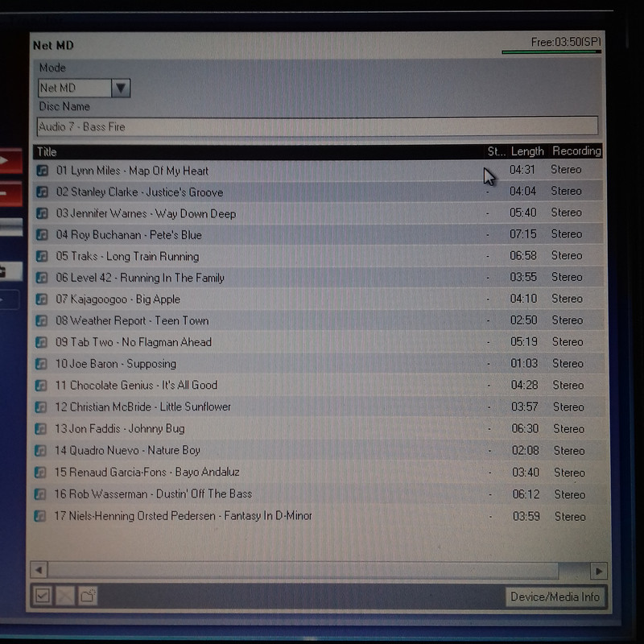The image size is (644, 644).
Task: Sort tracks by Length column header
Action: coord(527,151)
